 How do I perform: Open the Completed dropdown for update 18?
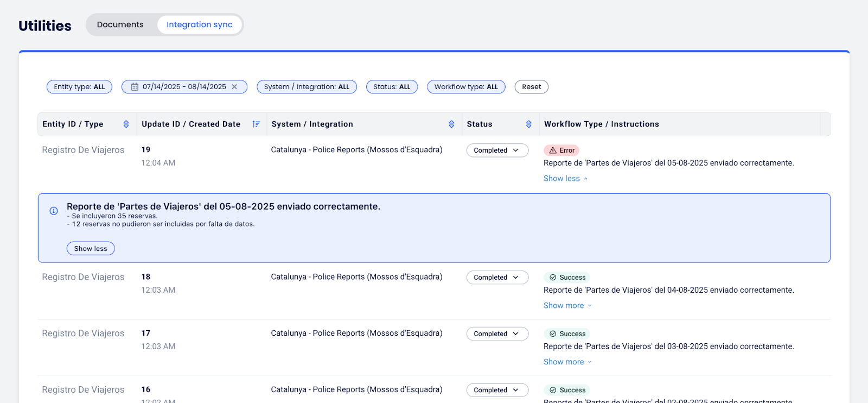click(x=497, y=278)
